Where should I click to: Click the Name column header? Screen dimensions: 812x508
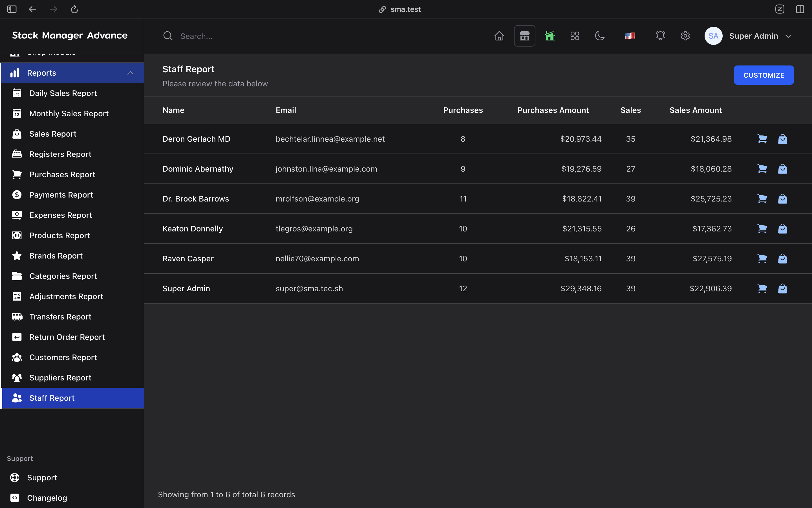pos(173,110)
